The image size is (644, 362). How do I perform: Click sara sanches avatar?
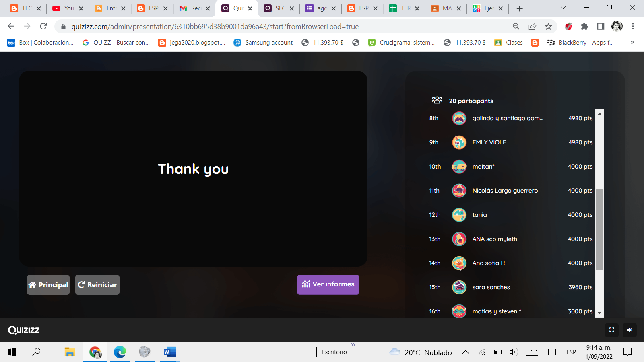(459, 287)
